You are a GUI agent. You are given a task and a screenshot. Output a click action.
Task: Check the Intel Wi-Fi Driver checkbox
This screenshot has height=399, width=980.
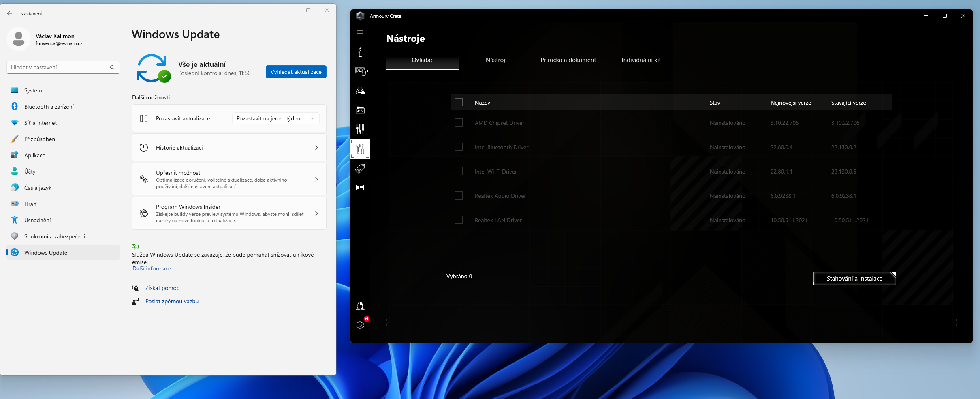click(459, 171)
